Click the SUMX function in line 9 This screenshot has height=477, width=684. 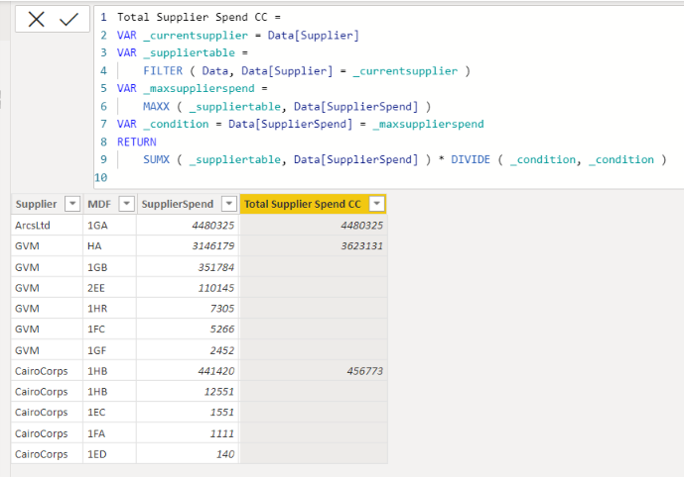pyautogui.click(x=156, y=160)
